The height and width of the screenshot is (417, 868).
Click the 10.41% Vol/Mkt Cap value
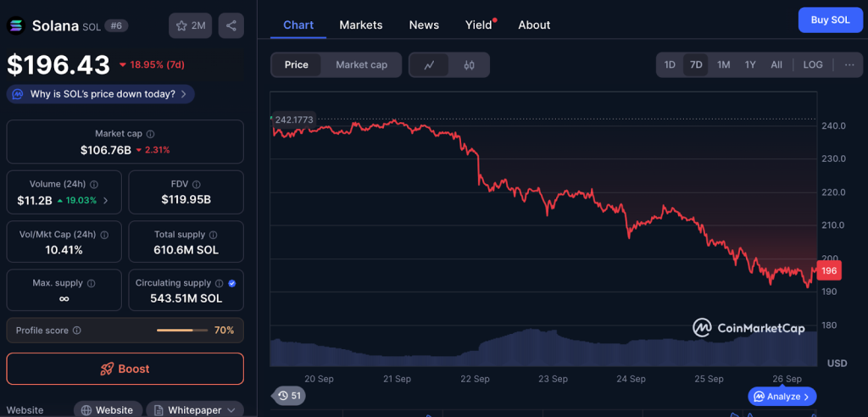coord(64,250)
